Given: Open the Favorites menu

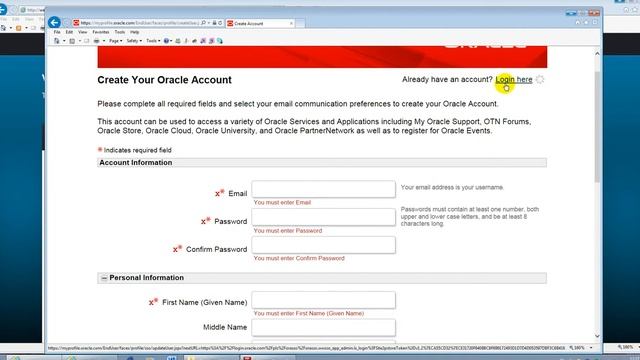Looking at the screenshot, I should tap(100, 32).
